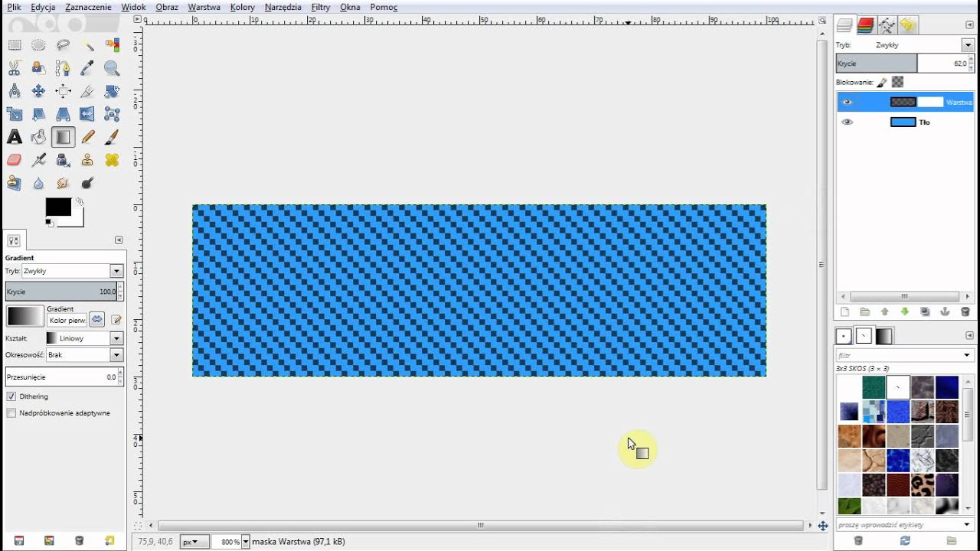Screen dimensions: 980x551
Task: Select the Color Picker eyedropper tool
Action: click(87, 68)
